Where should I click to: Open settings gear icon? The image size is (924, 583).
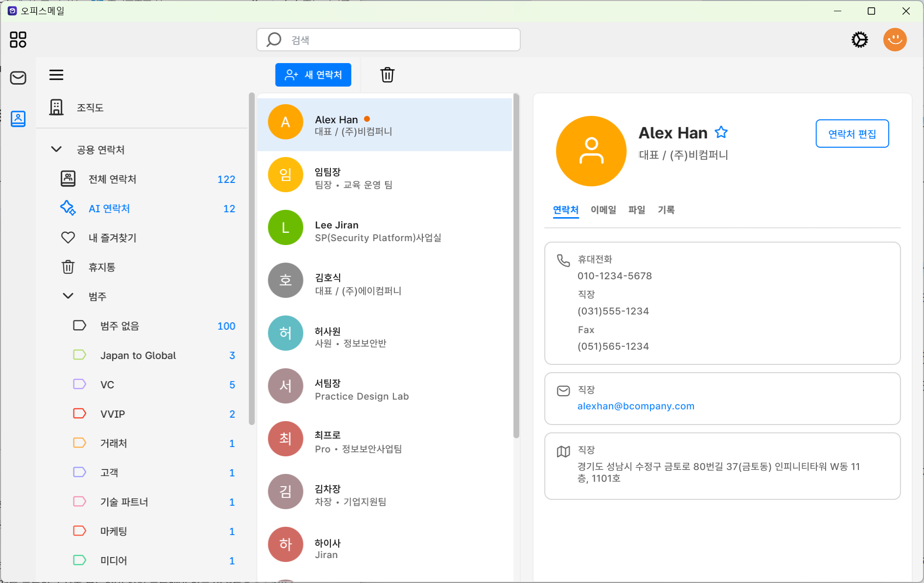tap(859, 40)
